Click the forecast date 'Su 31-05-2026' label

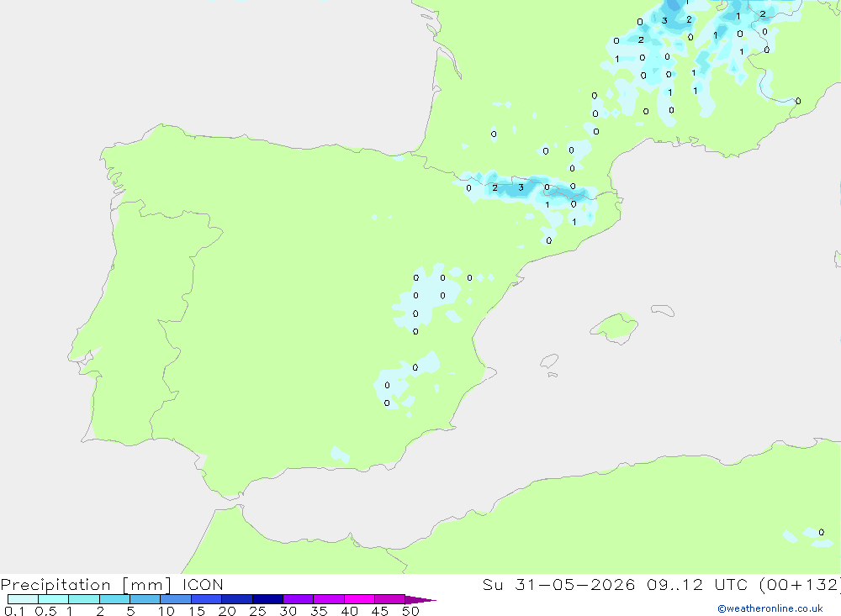[559, 584]
